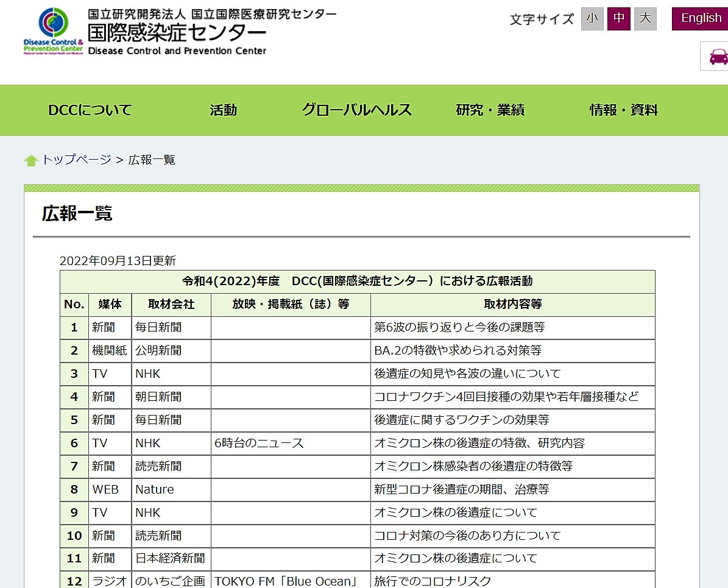Viewport: 728px width, 588px height.
Task: Click cell 後遺症の知見や各波の違いについて
Action: 513,374
